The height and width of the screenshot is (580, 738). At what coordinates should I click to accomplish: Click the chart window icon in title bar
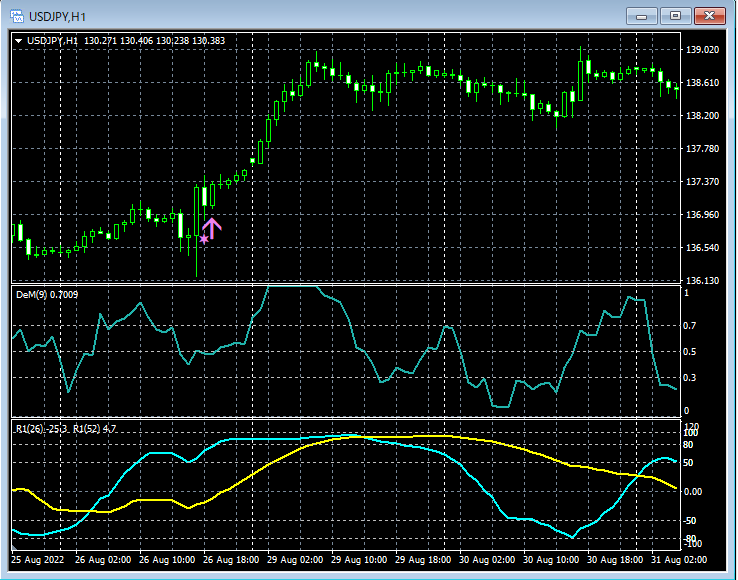[x=17, y=16]
